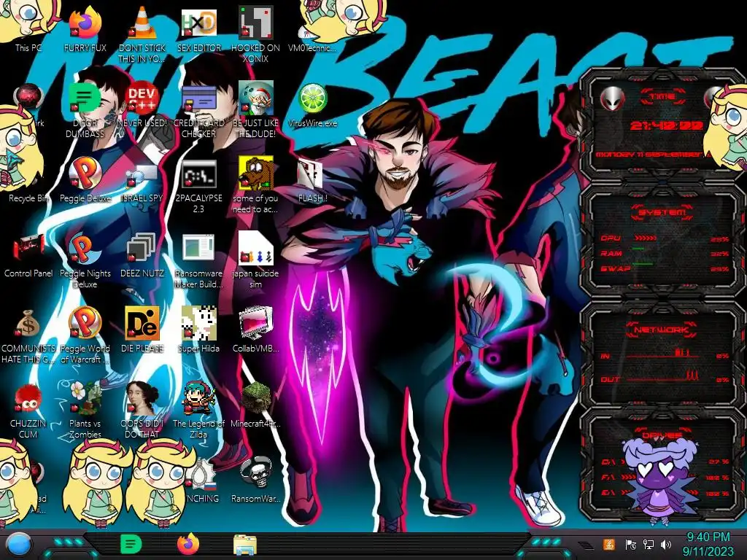Viewport: 747px width, 560px height.
Task: Open the VLC cone desktop shortcut
Action: click(142, 34)
